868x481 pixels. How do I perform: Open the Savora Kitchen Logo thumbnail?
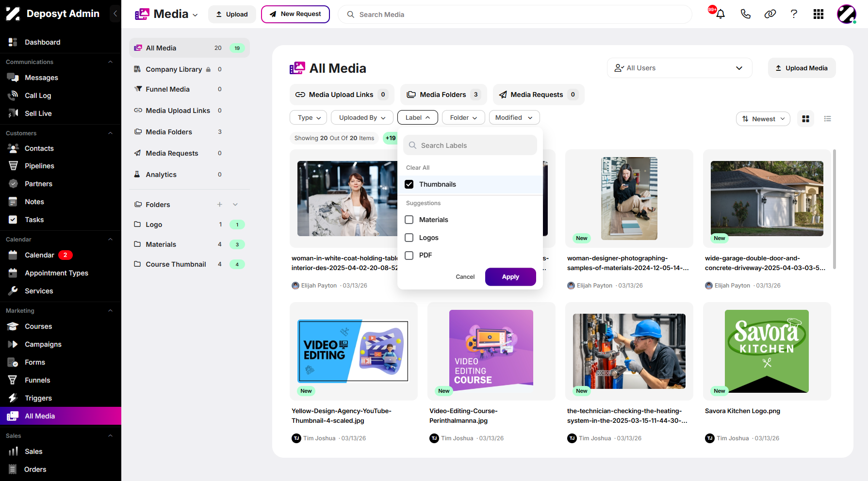pos(767,351)
